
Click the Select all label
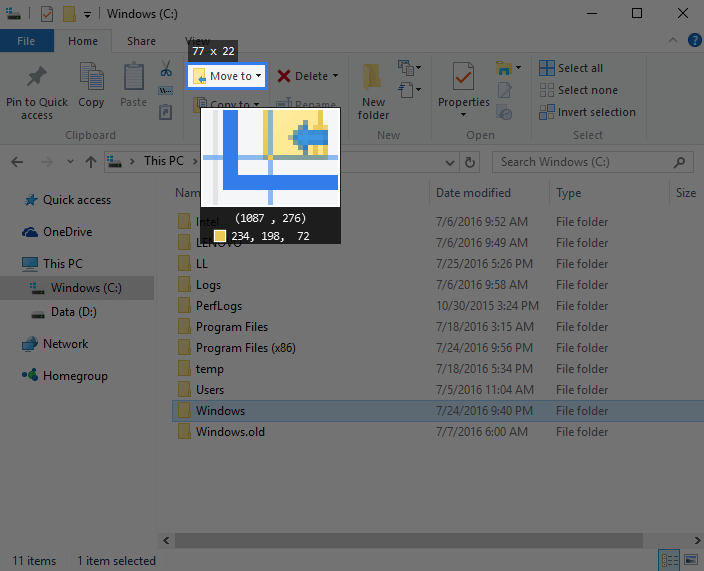(x=580, y=68)
